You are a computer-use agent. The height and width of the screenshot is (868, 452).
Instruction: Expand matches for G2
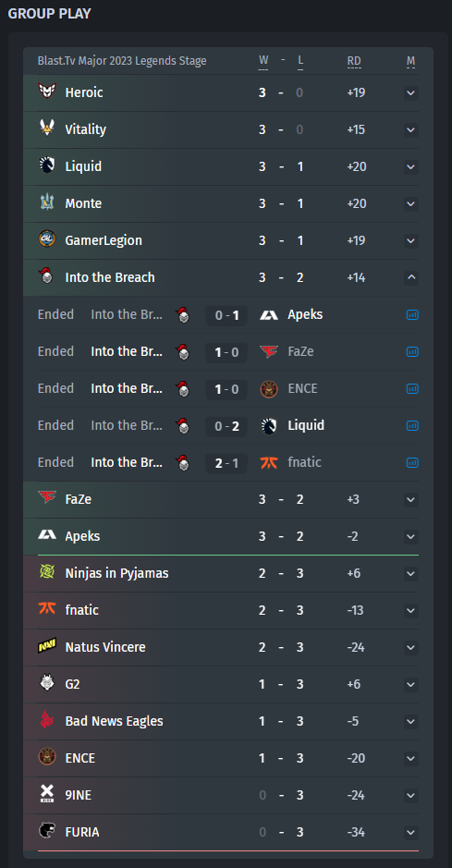click(410, 684)
